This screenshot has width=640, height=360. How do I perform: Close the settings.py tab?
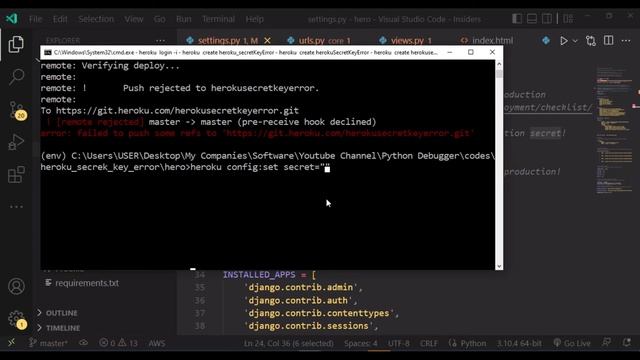267,40
